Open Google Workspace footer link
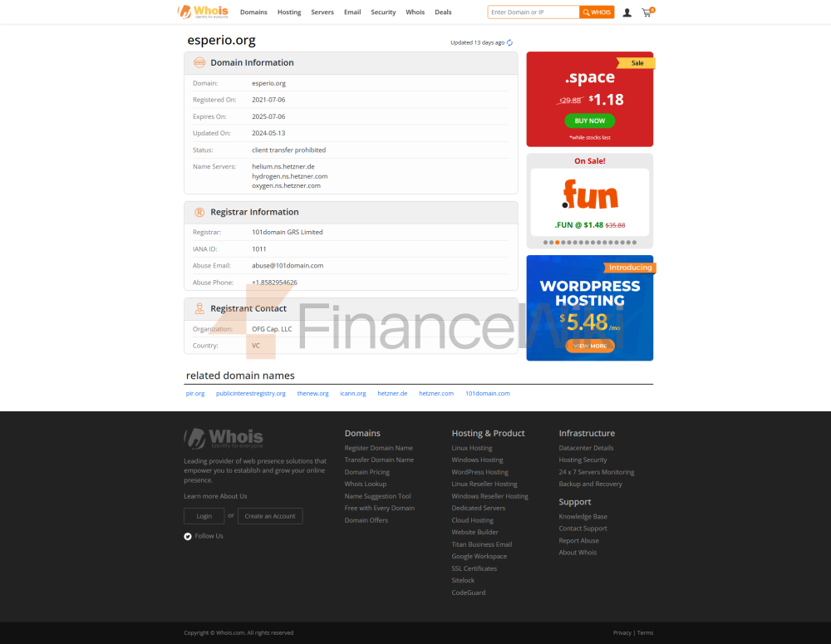This screenshot has height=644, width=831. click(x=479, y=556)
